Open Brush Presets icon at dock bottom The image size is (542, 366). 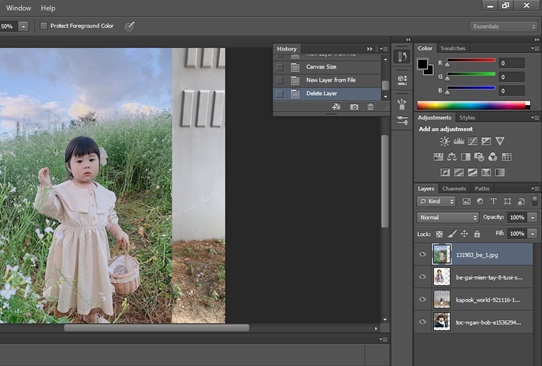402,120
